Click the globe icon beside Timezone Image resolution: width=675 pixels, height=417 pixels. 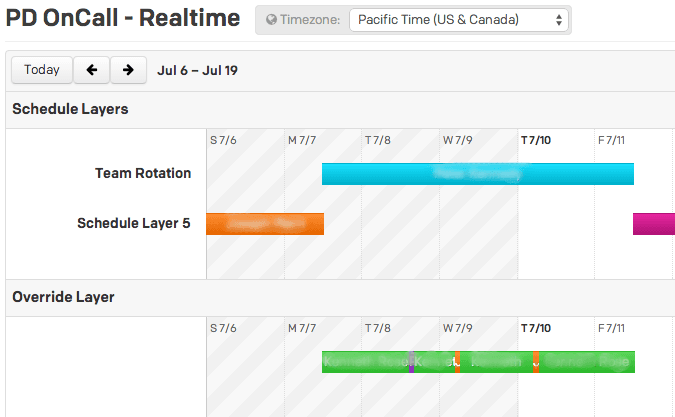pos(271,19)
